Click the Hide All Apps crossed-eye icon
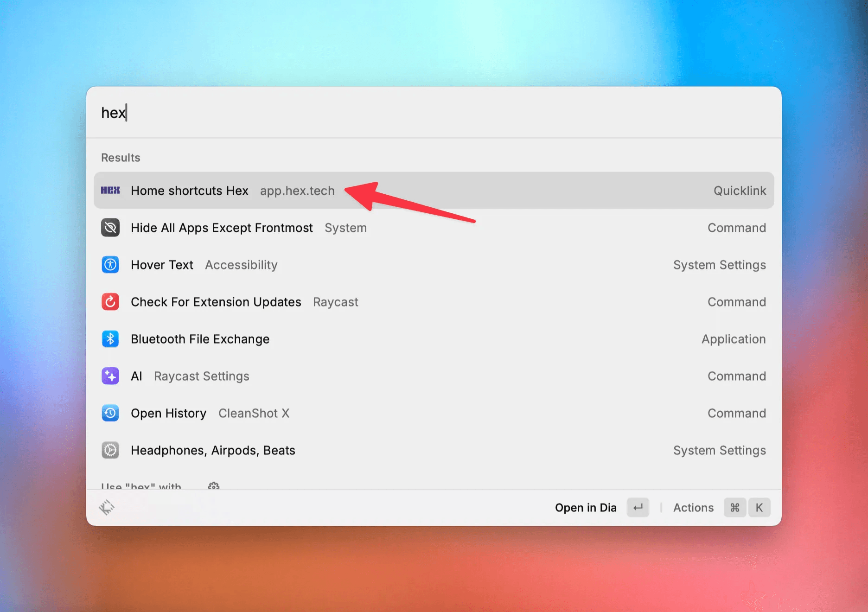Screen dimensions: 868x612 point(110,228)
